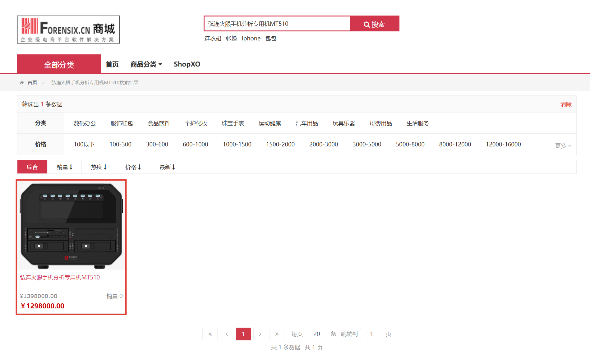Image resolution: width=590 pixels, height=364 pixels.
Task: Edit the per-page count field showing 20
Action: (x=316, y=334)
